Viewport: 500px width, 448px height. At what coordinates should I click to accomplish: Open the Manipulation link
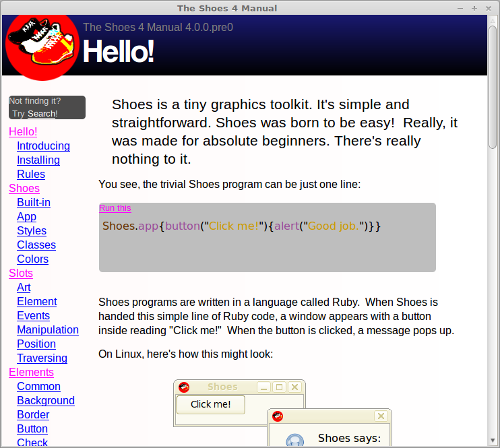pos(48,329)
